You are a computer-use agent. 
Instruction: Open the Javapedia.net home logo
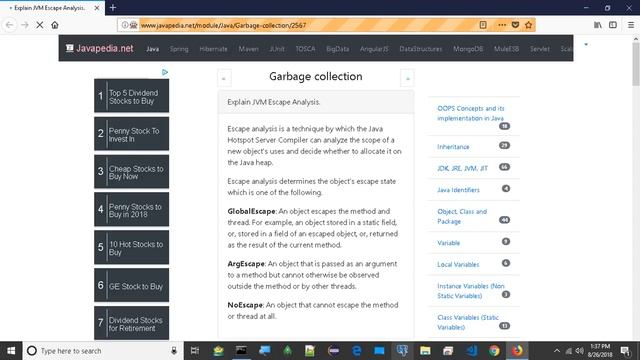[x=100, y=48]
